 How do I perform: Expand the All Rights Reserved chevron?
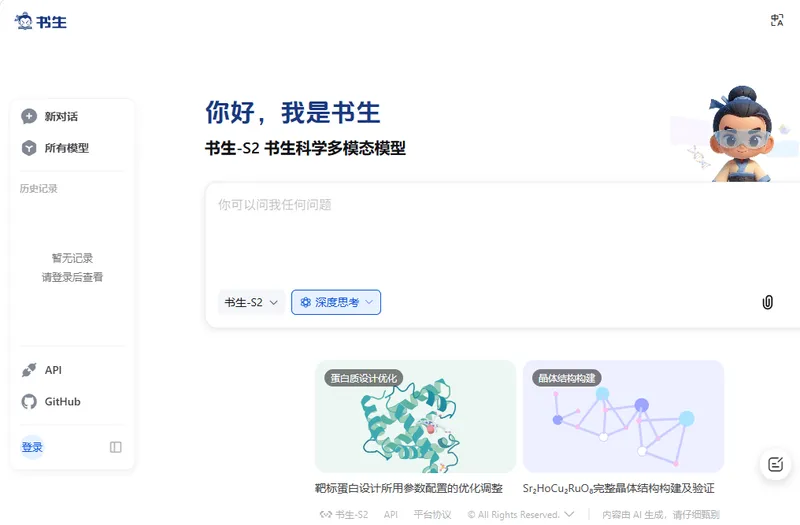(x=569, y=514)
